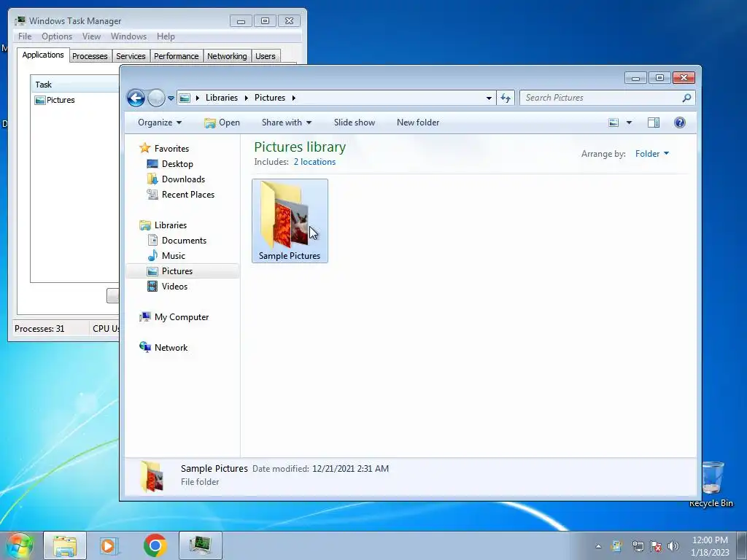The width and height of the screenshot is (747, 560).
Task: Click the Explorer forward arrow button
Action: coord(156,98)
